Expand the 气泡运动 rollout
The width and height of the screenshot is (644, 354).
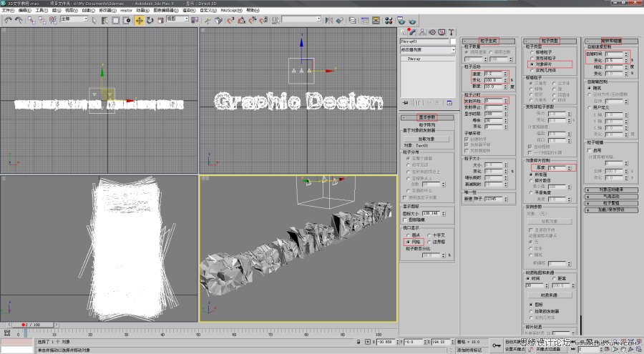pyautogui.click(x=611, y=196)
